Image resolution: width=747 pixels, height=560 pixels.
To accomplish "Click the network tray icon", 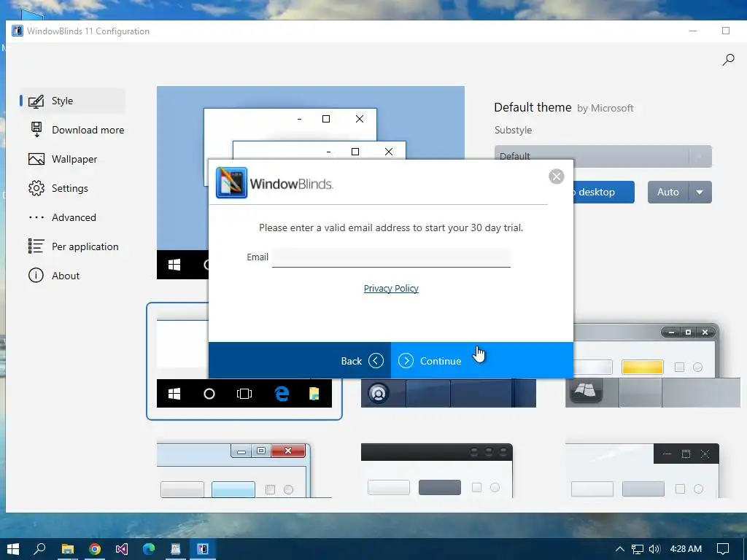I will click(x=638, y=549).
